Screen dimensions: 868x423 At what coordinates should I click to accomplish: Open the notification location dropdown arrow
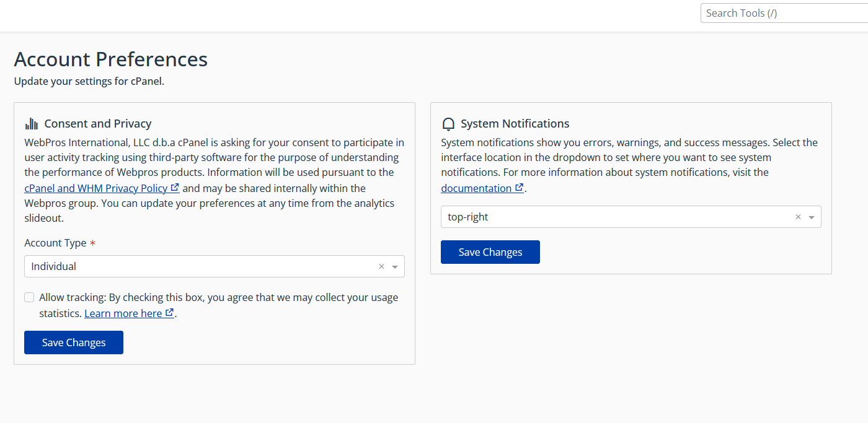click(x=812, y=217)
